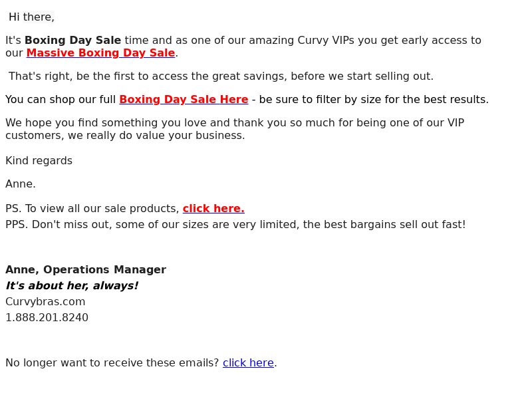Click the PPS. Don't miss out line
Viewport: 532px width, 399px height.
click(x=235, y=225)
